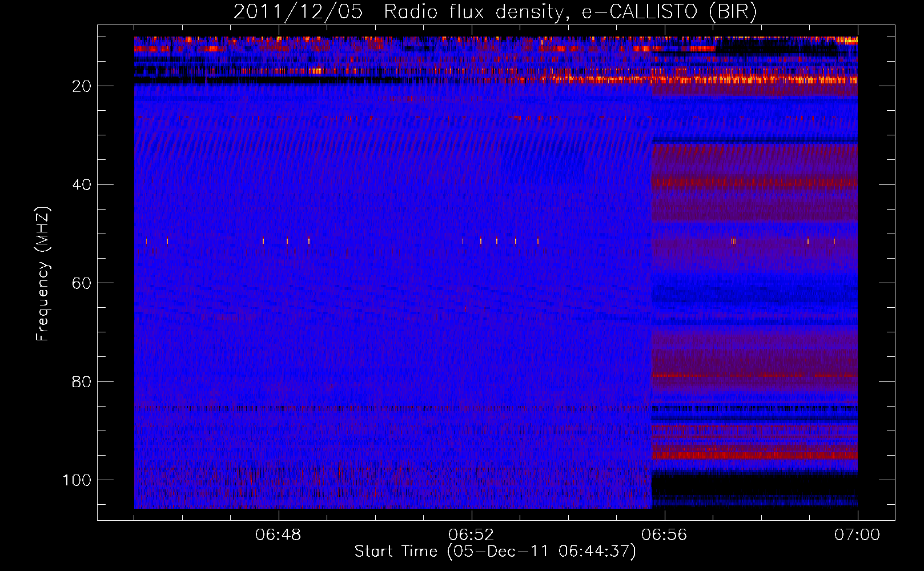Select the 20 frequency tick label
The image size is (924, 571).
(x=82, y=86)
